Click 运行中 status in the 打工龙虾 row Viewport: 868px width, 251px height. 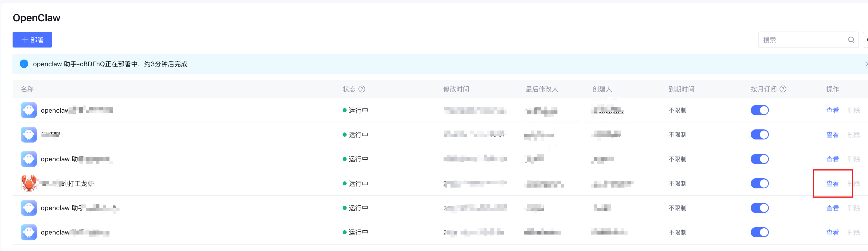pyautogui.click(x=358, y=184)
